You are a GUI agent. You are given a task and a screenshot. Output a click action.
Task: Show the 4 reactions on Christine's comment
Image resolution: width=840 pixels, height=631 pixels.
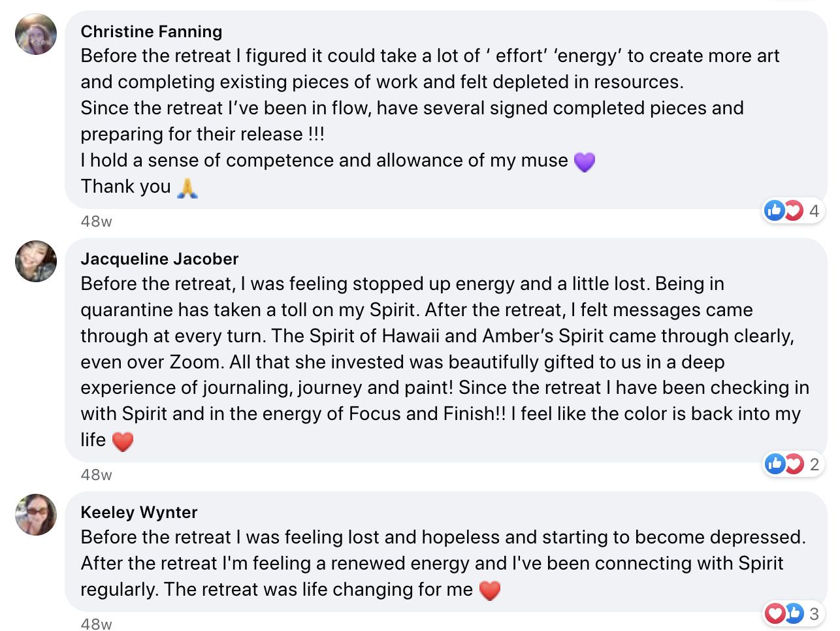[814, 210]
